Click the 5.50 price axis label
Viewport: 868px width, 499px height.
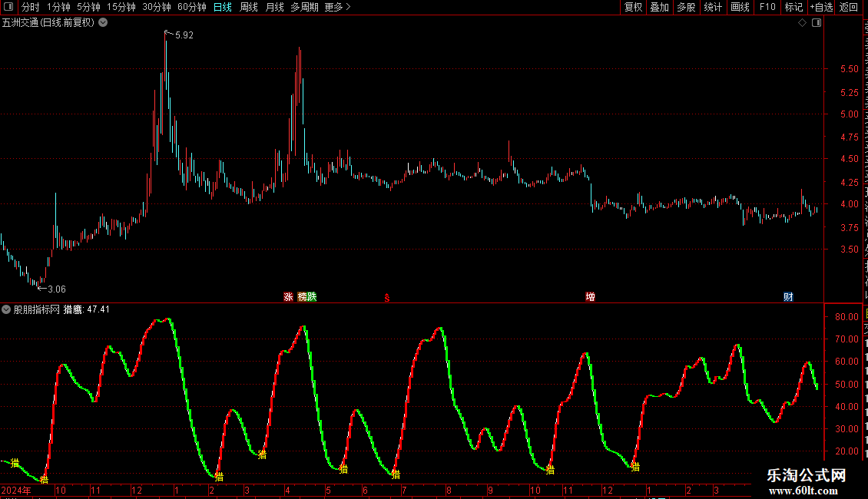point(849,69)
